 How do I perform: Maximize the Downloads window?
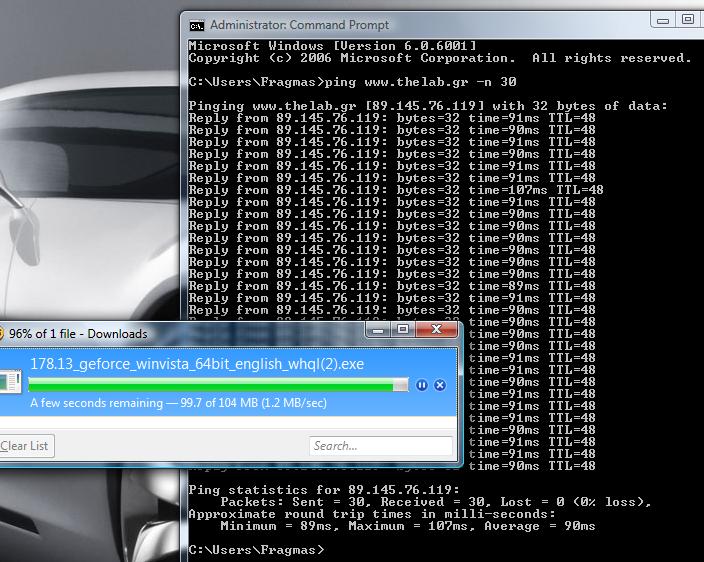click(403, 330)
